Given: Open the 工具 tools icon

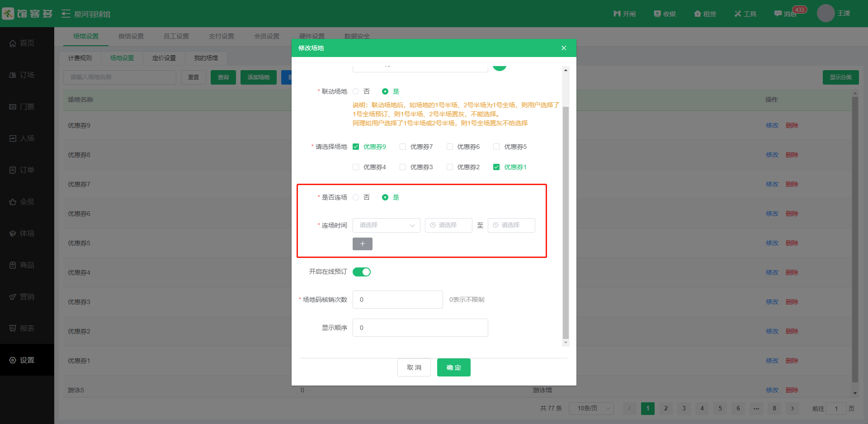Looking at the screenshot, I should (x=738, y=14).
